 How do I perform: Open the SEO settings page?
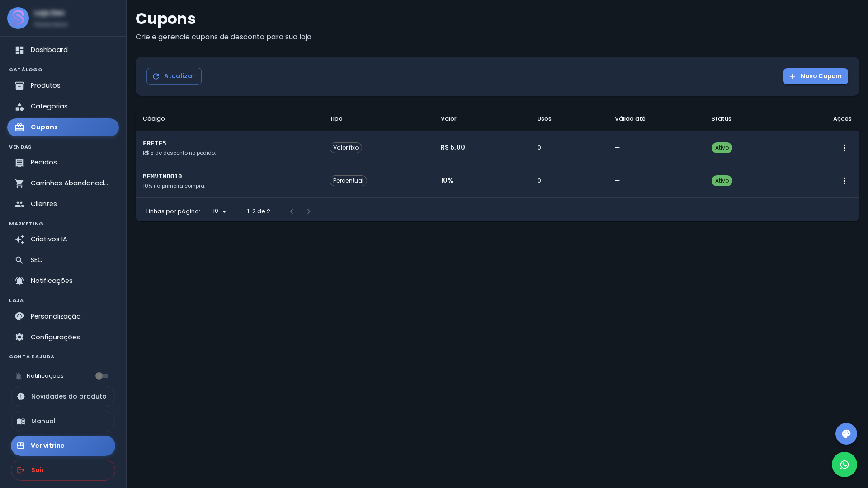(x=63, y=260)
